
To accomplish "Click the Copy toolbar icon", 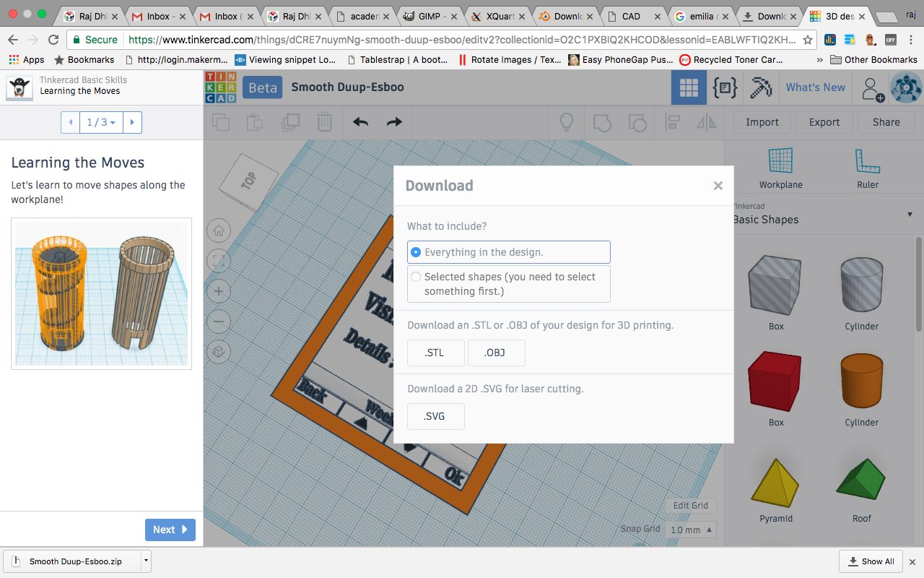I will coord(221,122).
